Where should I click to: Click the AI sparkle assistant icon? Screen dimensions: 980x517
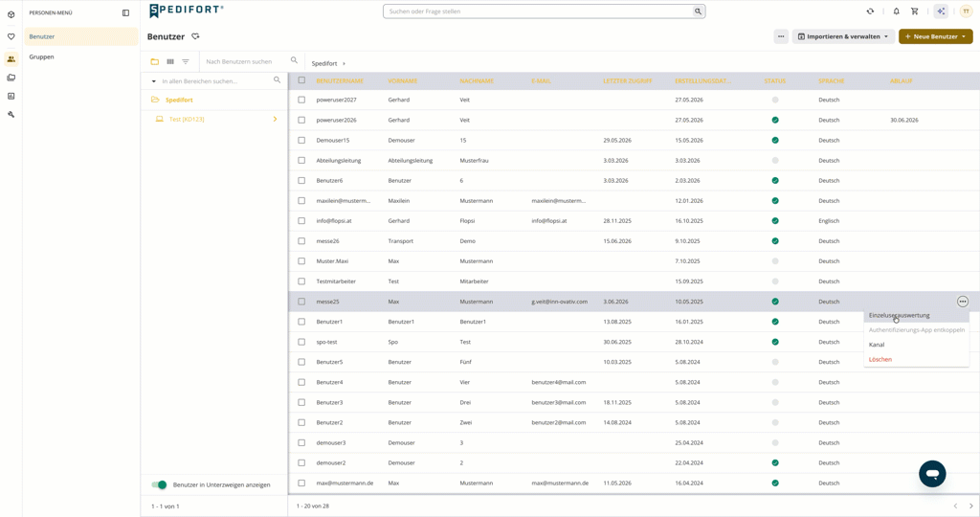tap(941, 11)
